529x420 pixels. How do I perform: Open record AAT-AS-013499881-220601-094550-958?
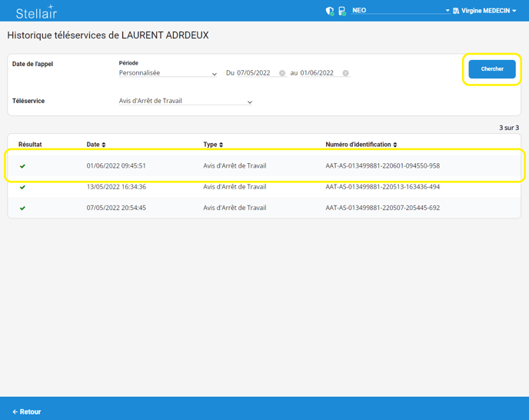(382, 166)
